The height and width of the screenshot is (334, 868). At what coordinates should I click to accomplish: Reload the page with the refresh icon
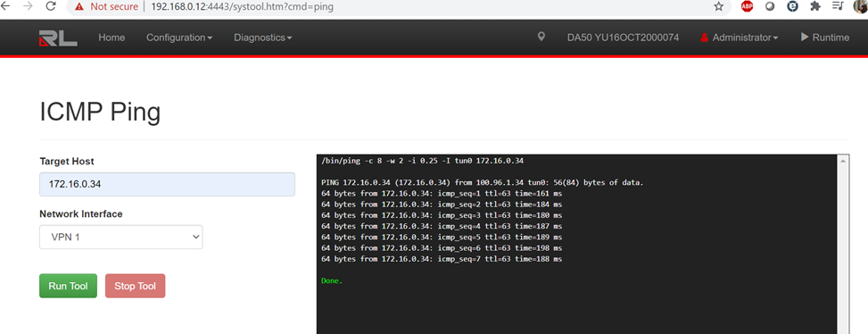click(51, 6)
